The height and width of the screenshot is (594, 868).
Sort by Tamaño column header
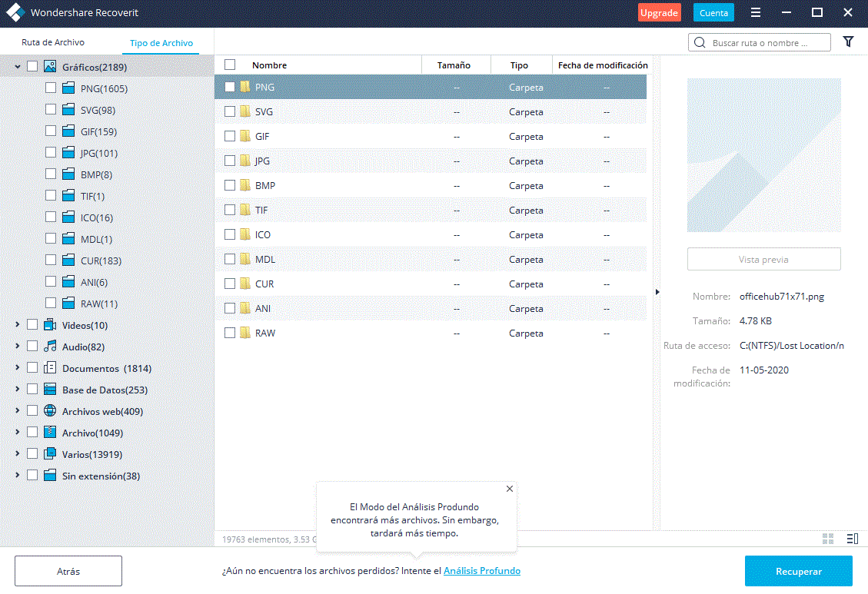(x=454, y=65)
